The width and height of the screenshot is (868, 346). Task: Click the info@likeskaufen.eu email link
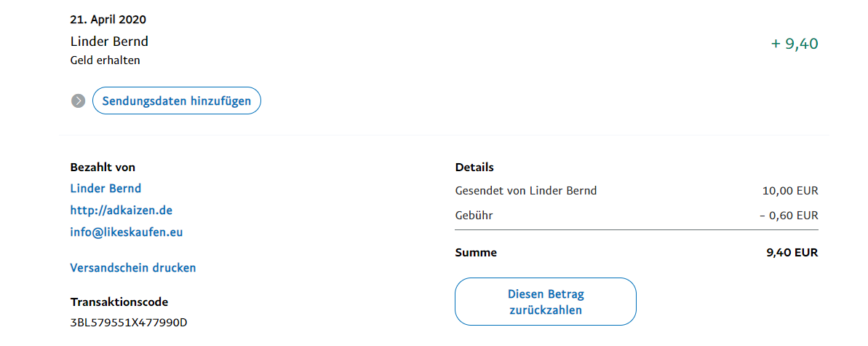click(126, 233)
